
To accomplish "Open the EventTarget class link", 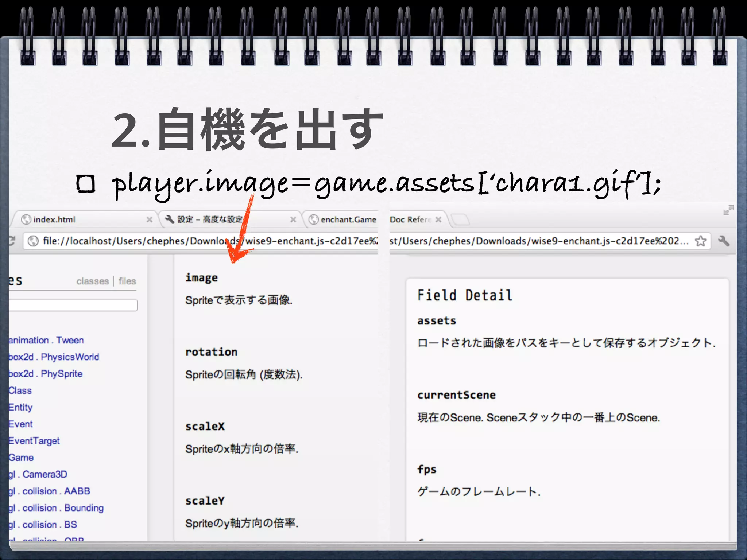I will (34, 441).
